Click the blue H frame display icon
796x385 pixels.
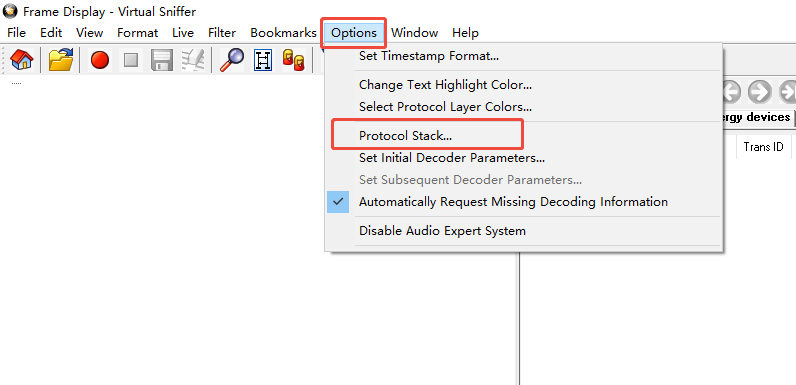263,60
